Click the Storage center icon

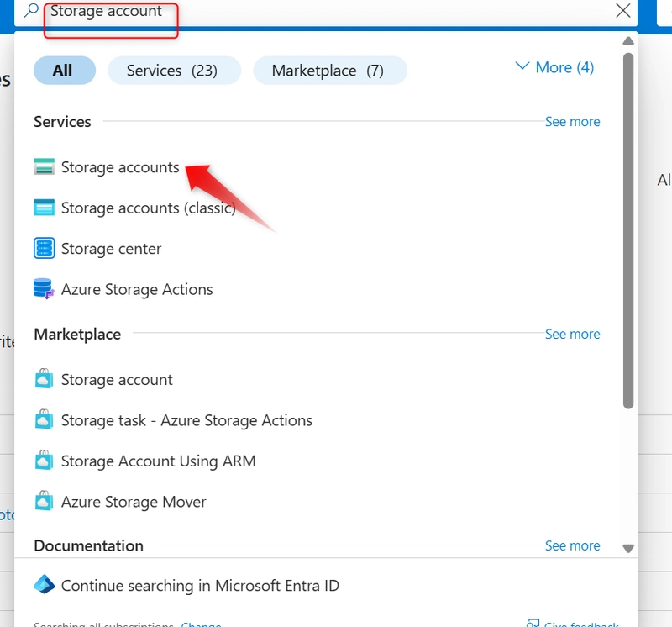(45, 248)
